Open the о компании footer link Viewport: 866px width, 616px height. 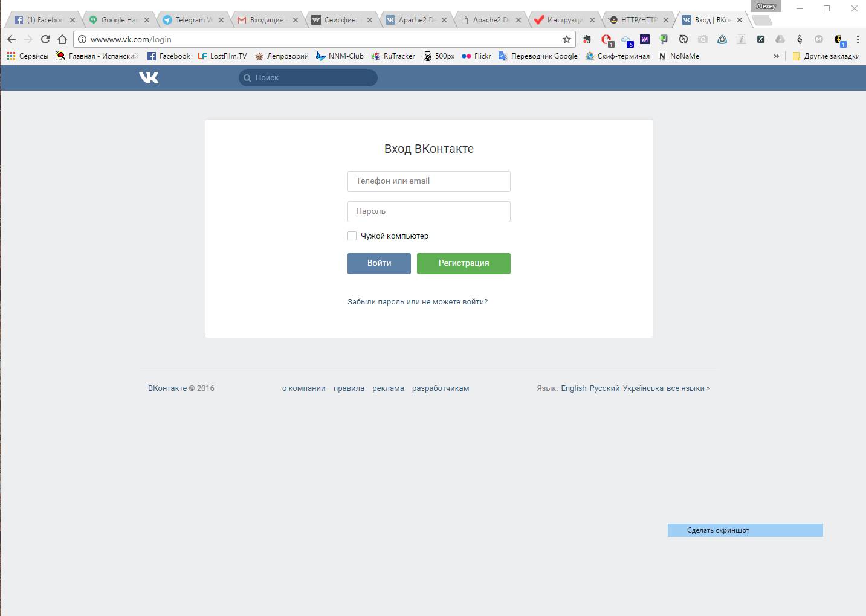[304, 388]
